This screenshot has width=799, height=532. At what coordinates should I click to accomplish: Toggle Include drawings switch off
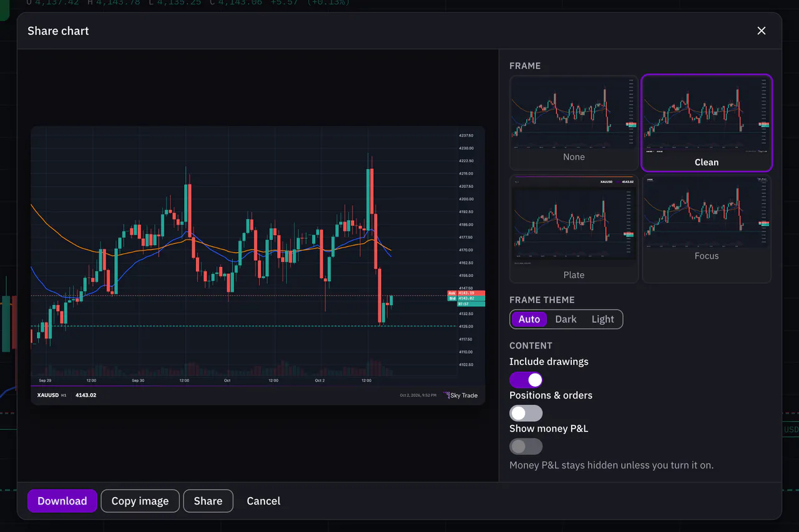526,380
